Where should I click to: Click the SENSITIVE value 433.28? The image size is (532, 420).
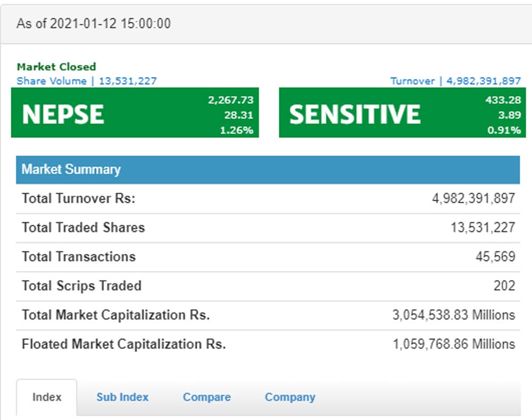pyautogui.click(x=503, y=100)
